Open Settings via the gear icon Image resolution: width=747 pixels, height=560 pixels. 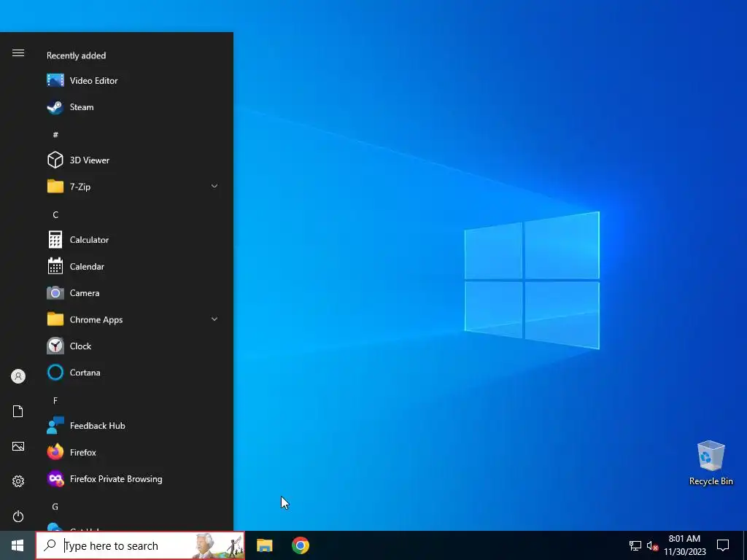click(x=18, y=481)
